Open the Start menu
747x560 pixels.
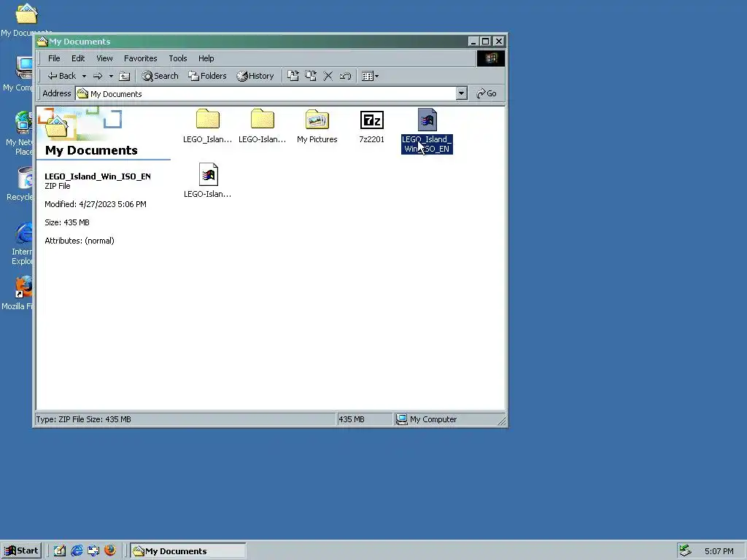(x=21, y=551)
